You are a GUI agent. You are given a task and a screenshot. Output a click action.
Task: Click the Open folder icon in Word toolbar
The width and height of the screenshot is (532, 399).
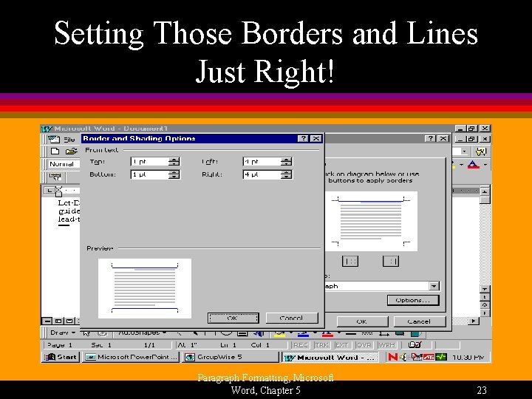coord(72,151)
